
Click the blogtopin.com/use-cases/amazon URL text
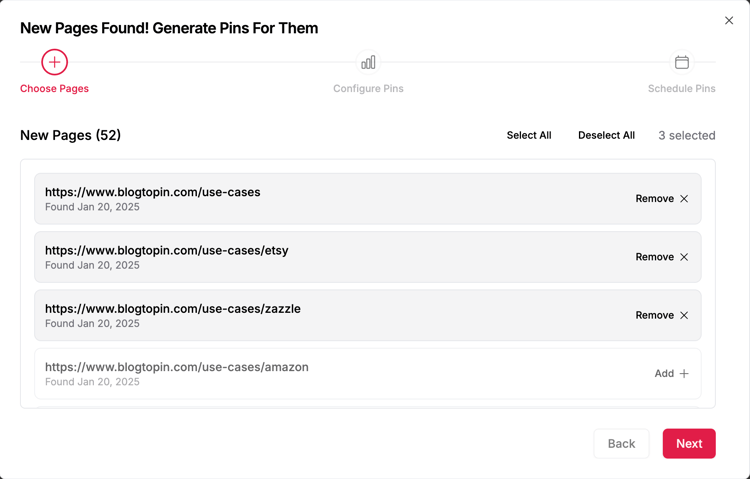pos(177,367)
